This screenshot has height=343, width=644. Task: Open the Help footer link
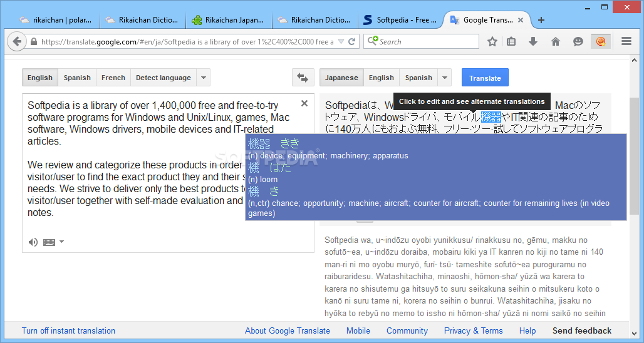coord(527,330)
